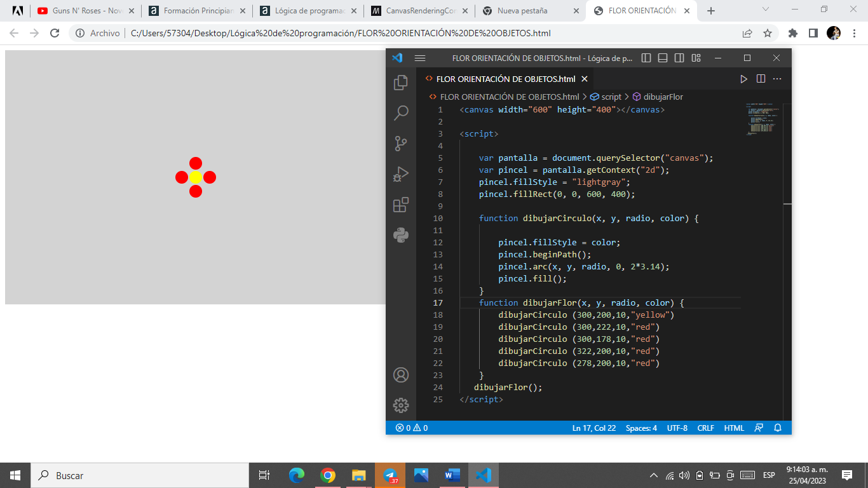Open the Chrome Extensions puzzle icon
This screenshot has height=488, width=868.
[x=793, y=33]
